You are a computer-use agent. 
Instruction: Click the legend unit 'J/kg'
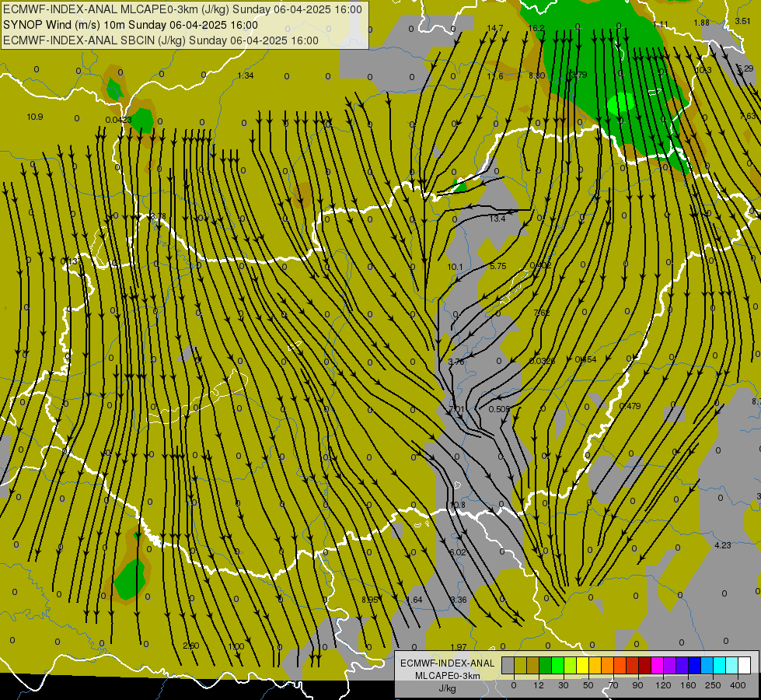click(x=448, y=688)
